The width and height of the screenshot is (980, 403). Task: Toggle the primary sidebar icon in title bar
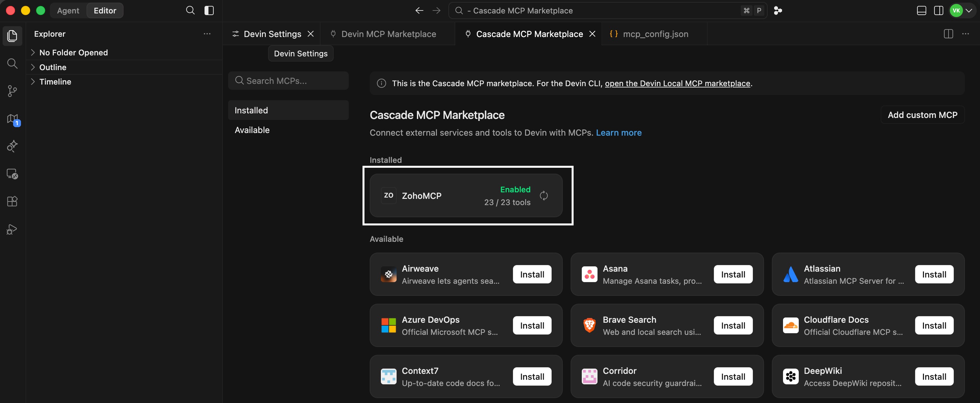click(209, 10)
